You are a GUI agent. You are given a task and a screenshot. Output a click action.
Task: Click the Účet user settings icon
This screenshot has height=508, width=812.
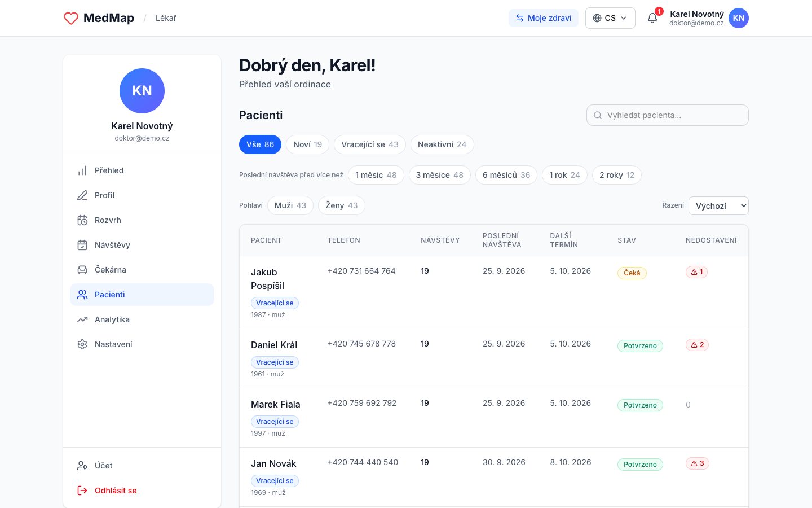82,466
